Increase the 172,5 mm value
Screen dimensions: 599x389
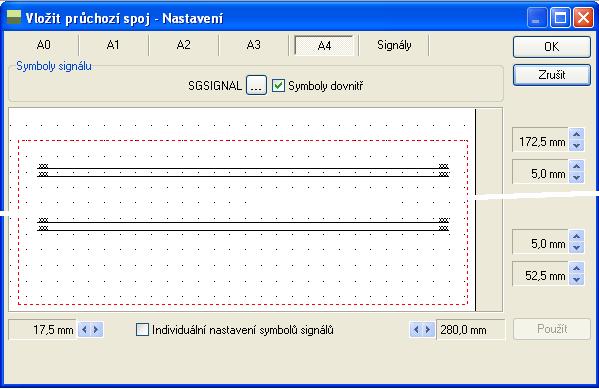click(576, 134)
